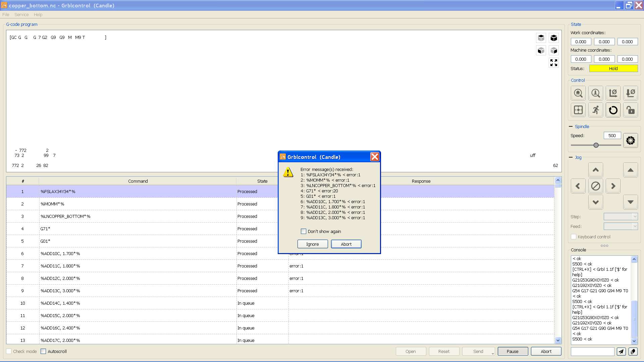Open the Step dropdown
The image size is (644, 362).
tap(621, 217)
